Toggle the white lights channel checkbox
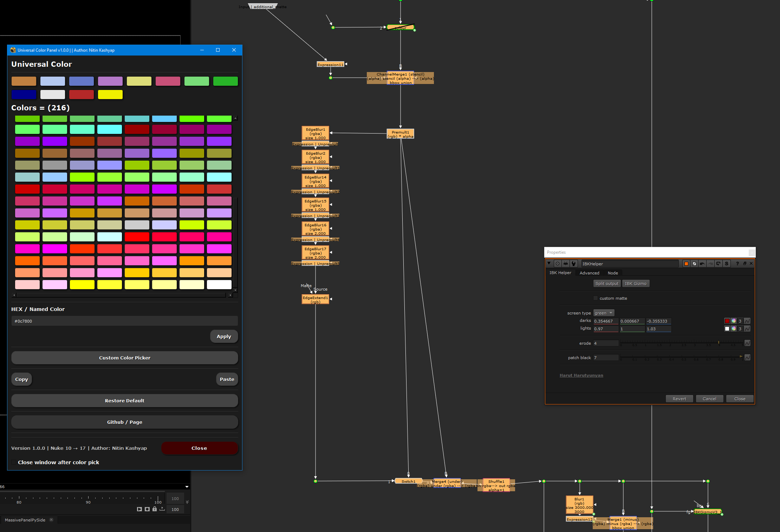Viewport: 780px width, 532px height. tap(727, 329)
